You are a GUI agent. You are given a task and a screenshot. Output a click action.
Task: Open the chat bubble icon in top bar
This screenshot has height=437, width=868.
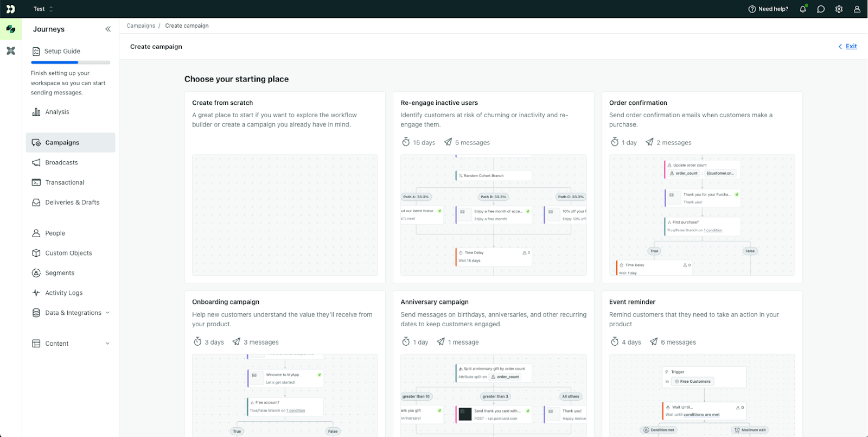(x=821, y=9)
